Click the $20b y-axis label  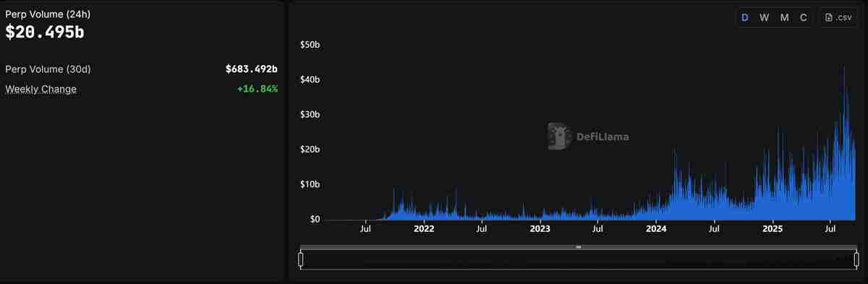[x=310, y=150]
